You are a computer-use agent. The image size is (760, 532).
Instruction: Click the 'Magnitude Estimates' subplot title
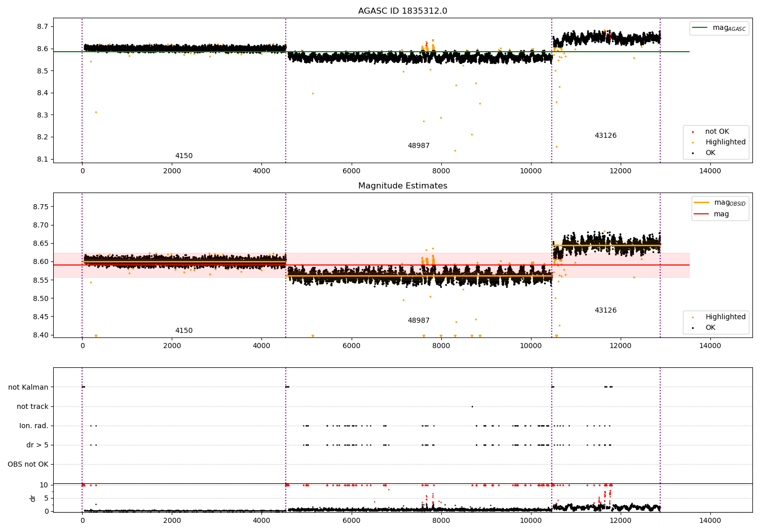coord(402,186)
